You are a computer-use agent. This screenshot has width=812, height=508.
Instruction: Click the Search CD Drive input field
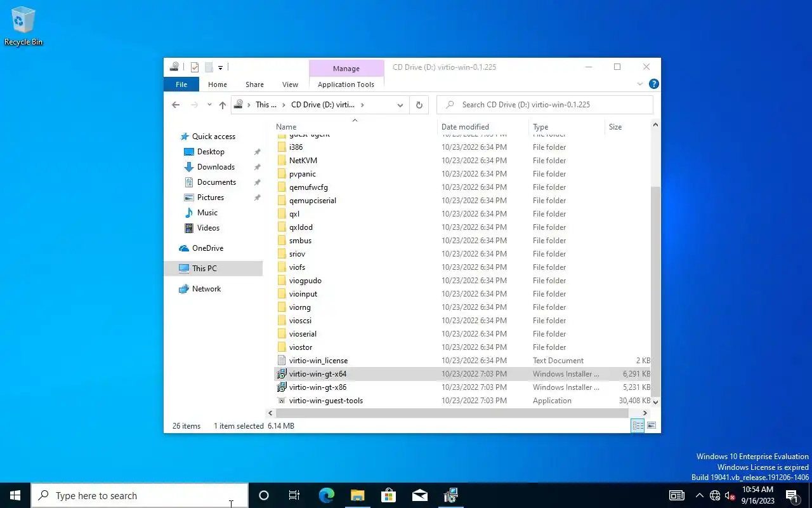click(x=545, y=105)
